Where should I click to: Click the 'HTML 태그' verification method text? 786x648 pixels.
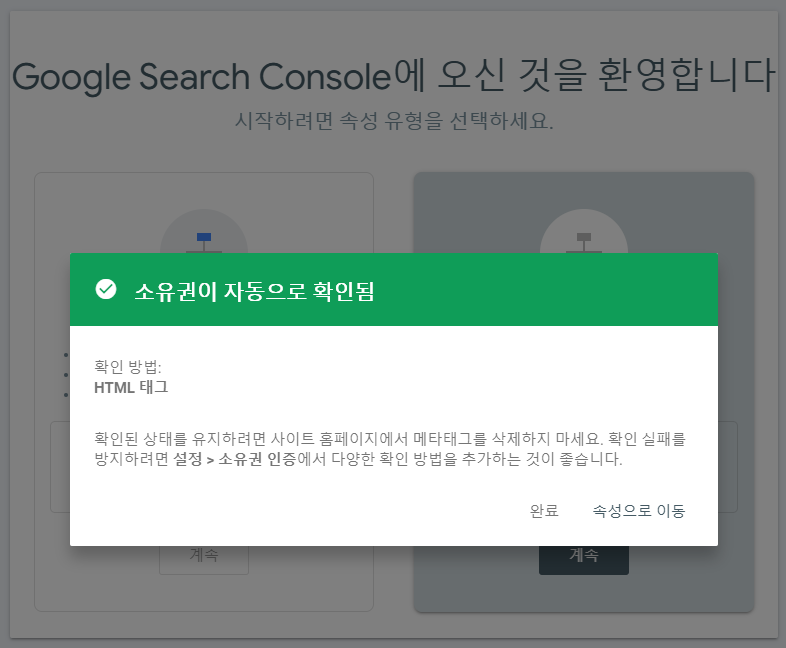pos(131,387)
